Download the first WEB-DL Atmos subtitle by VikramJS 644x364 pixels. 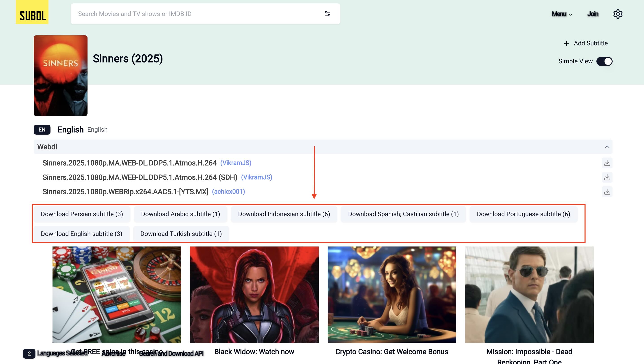(x=607, y=163)
